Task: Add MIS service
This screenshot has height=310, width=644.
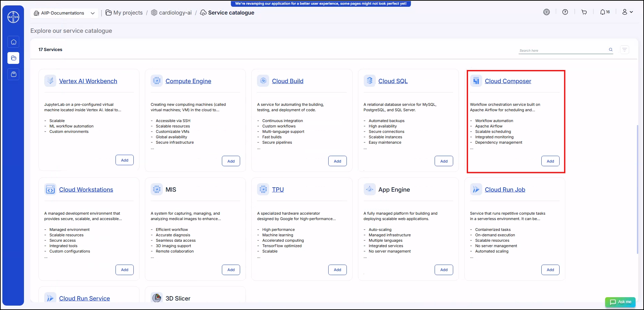Action: click(x=231, y=270)
